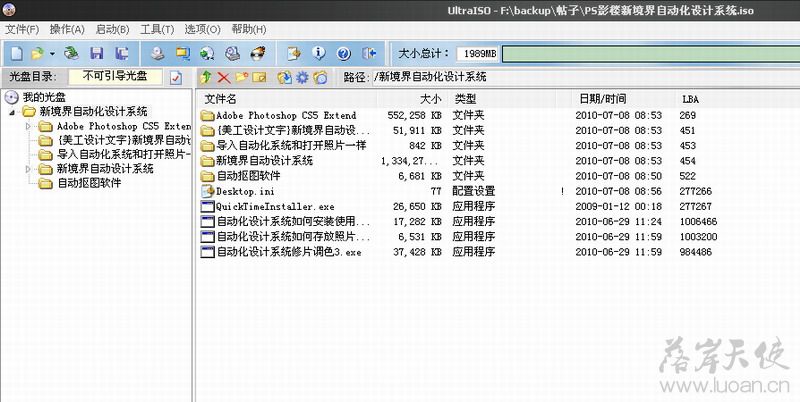Click the folder-with-disc icon after the gear
Image resolution: width=800 pixels, height=402 pixels.
click(320, 77)
